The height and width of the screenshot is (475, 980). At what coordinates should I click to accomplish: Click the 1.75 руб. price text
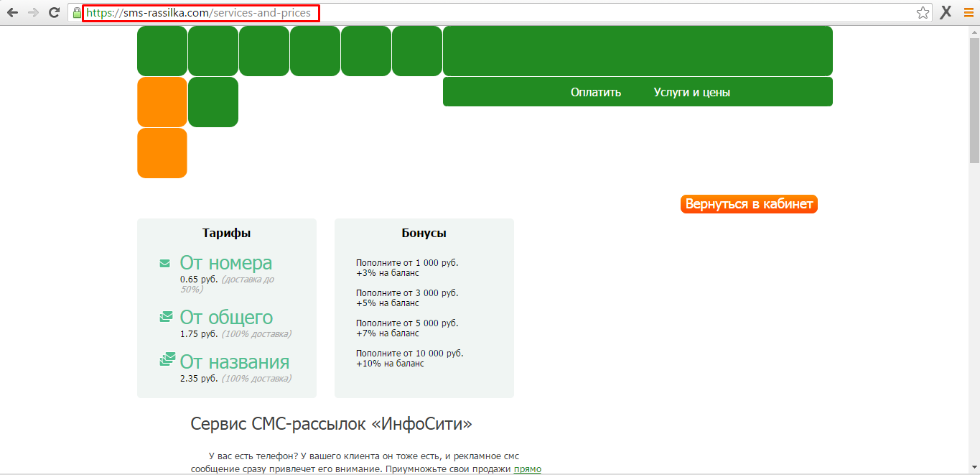(199, 334)
